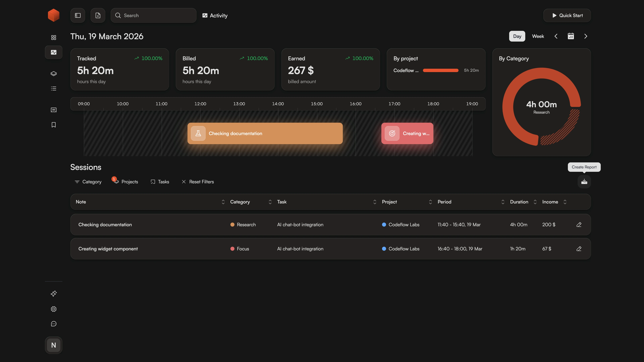Open the feedback chat bubble icon
Viewport: 644px width, 362px height.
[53, 323]
